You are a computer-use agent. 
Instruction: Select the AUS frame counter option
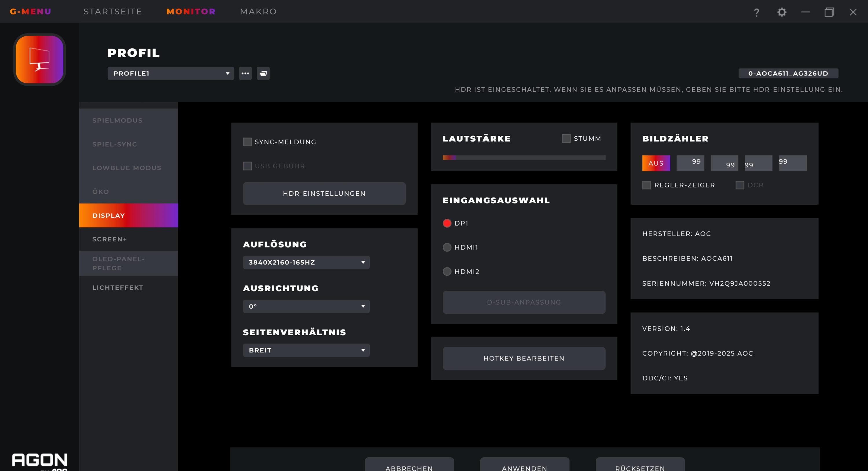coord(656,163)
